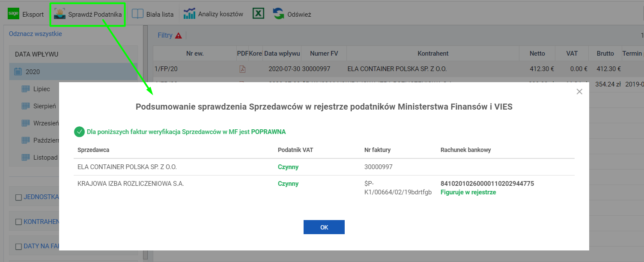The width and height of the screenshot is (644, 262).
Task: Toggle the DATY NA FAKTURZE checkbox
Action: [18, 246]
